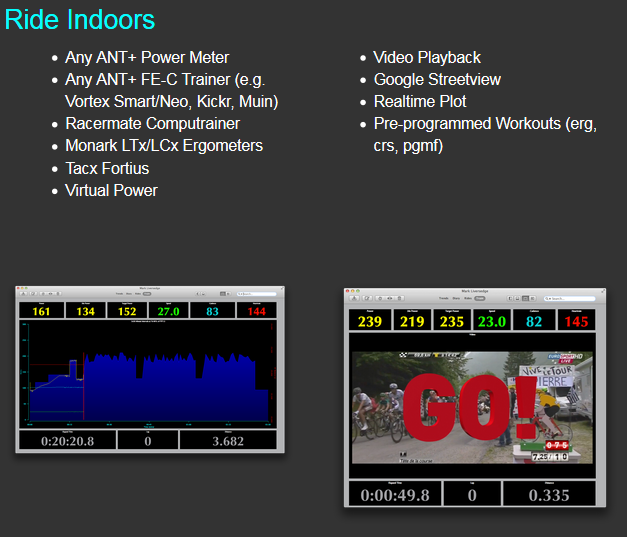Click the red 145 heart rate readout

(576, 321)
